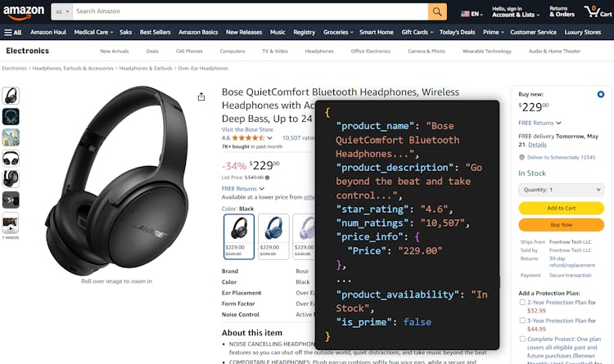
Task: Open the 3+ more images thumbnail
Action: coord(11,200)
